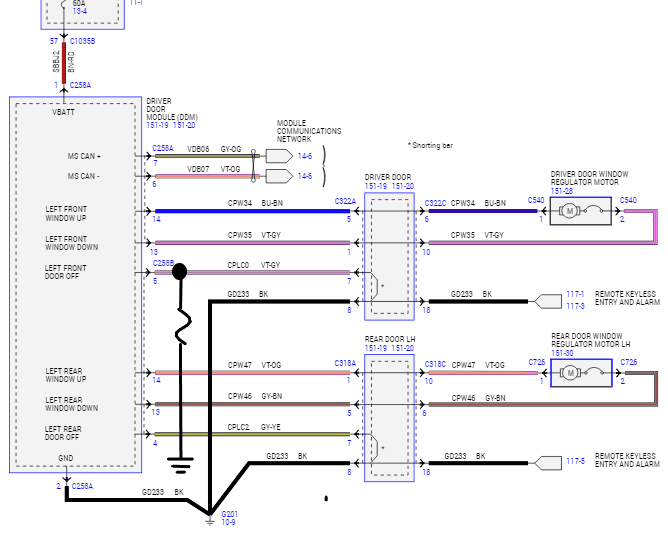Open reference 117-1 for Remote Keyless Entry
668x538 pixels.
click(575, 294)
